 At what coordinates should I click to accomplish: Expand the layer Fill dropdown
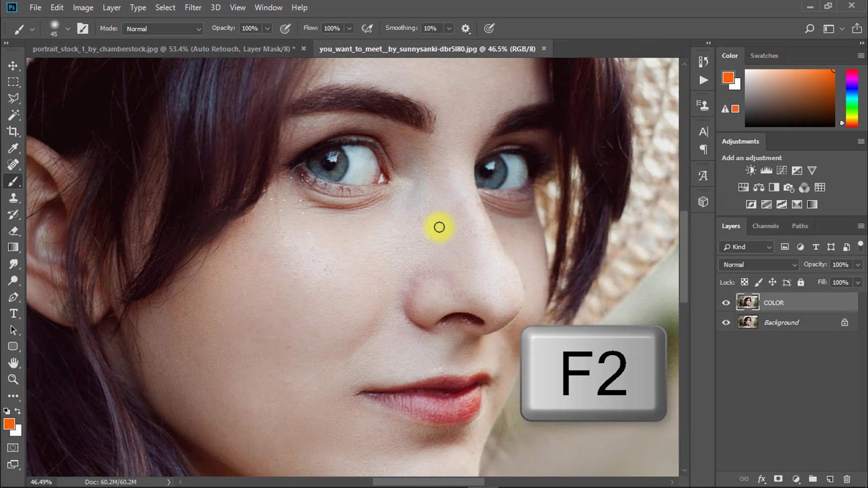858,282
